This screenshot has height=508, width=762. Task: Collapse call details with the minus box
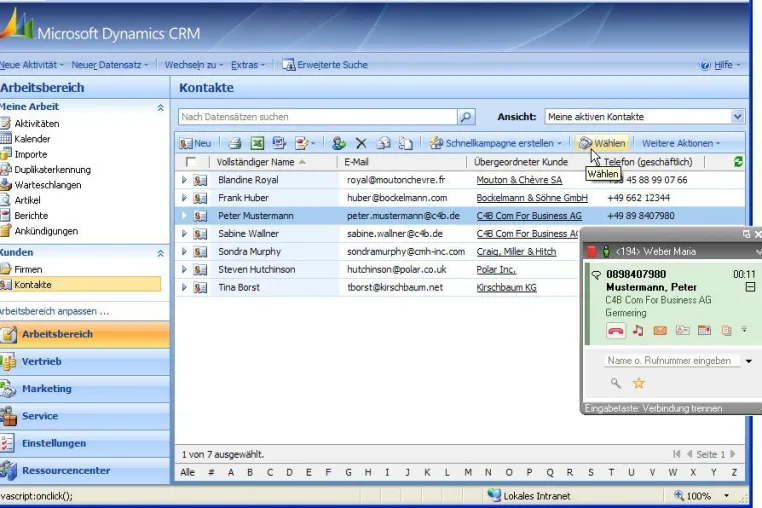pos(750,287)
